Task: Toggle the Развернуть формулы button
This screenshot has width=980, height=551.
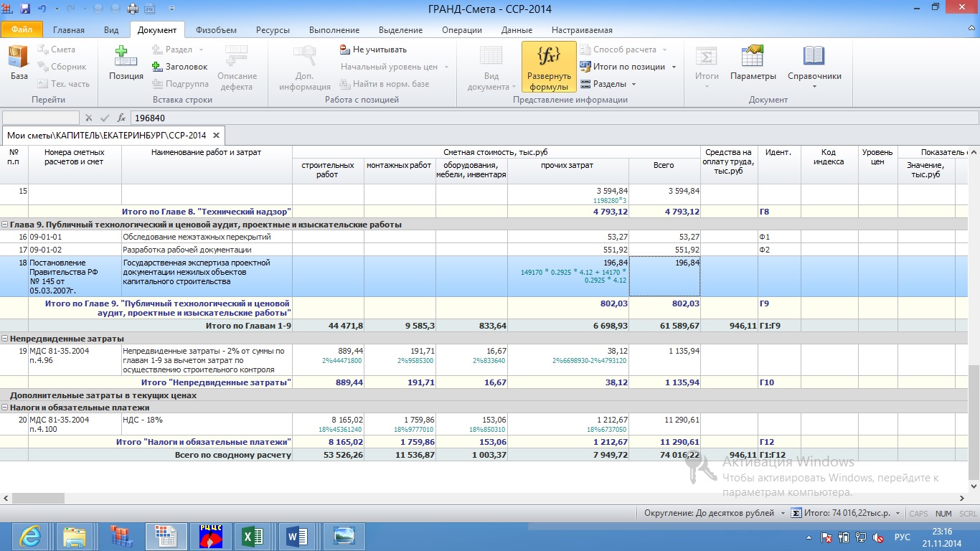Action: point(549,67)
